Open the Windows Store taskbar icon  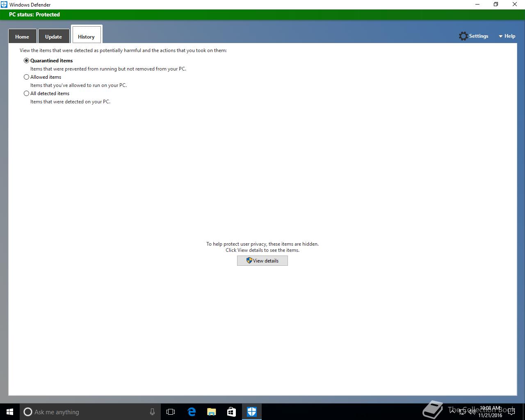click(232, 412)
